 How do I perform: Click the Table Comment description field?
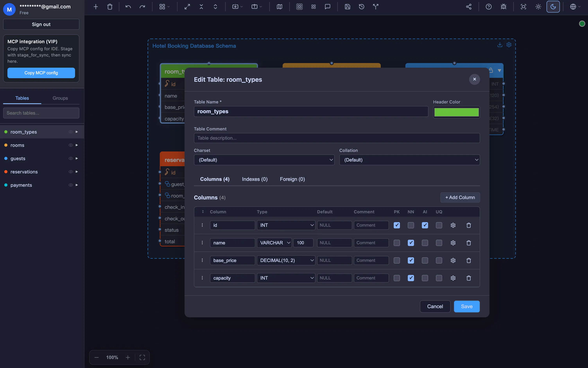tap(337, 138)
